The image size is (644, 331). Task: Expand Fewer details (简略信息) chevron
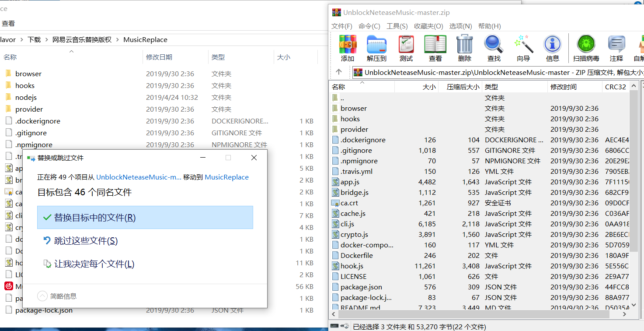tap(42, 296)
